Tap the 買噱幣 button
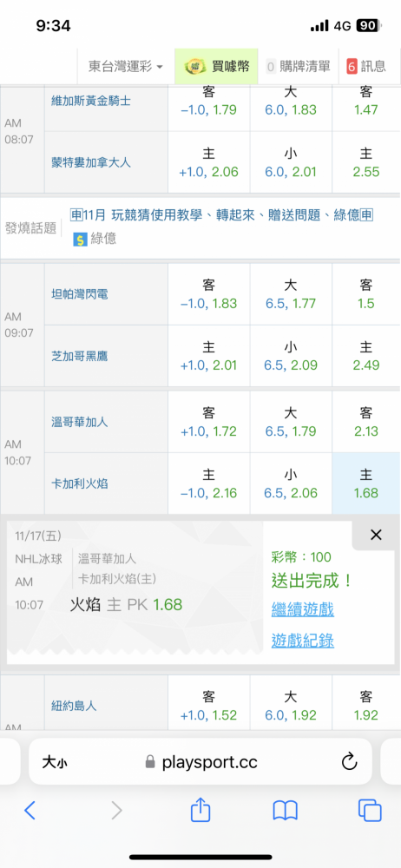The height and width of the screenshot is (868, 401). coord(217,67)
